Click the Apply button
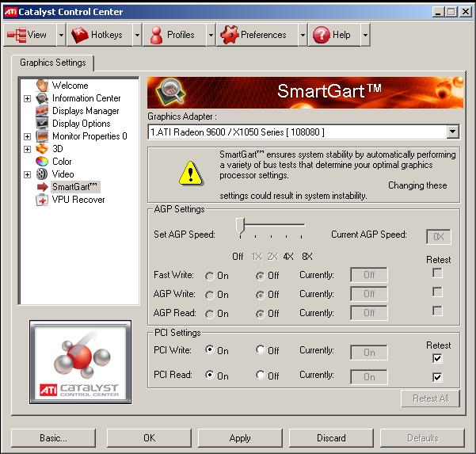Viewport: 476px width, 454px height. (x=240, y=438)
